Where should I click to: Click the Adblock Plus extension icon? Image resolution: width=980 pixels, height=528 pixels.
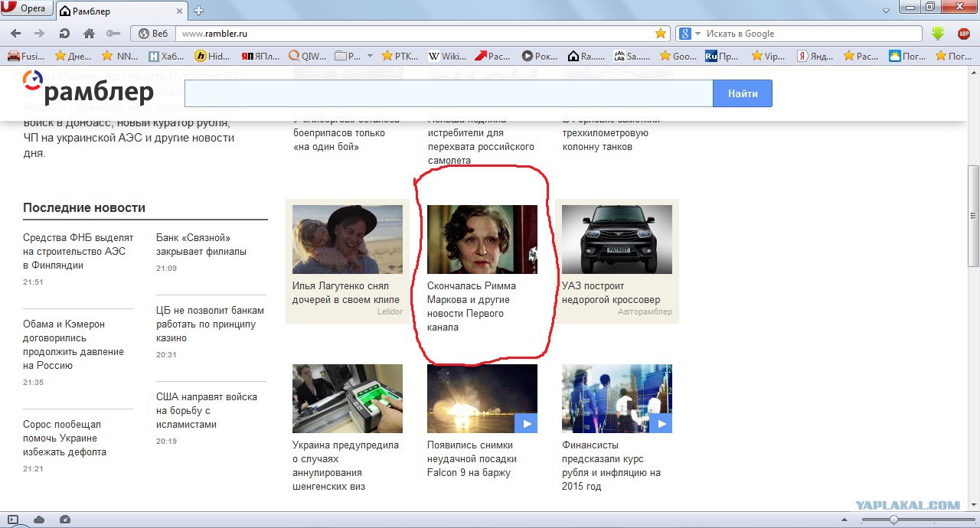964,34
